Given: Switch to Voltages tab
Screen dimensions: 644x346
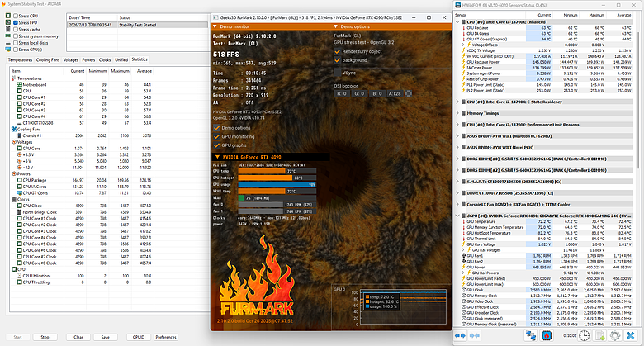Looking at the screenshot, I should 71,60.
